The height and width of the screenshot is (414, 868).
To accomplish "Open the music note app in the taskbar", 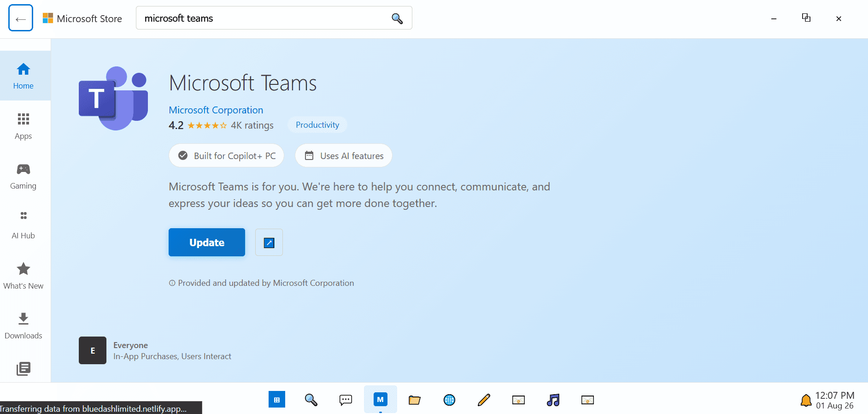I will pyautogui.click(x=553, y=400).
